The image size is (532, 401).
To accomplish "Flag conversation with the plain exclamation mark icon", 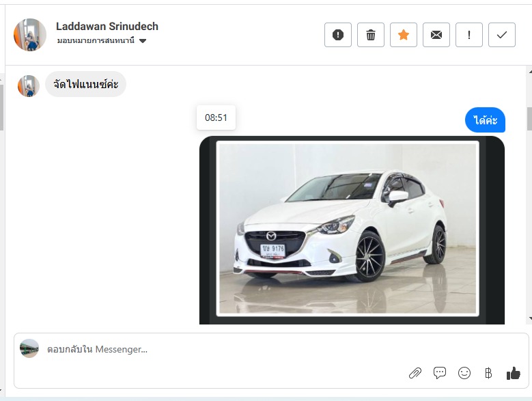I will click(x=468, y=35).
